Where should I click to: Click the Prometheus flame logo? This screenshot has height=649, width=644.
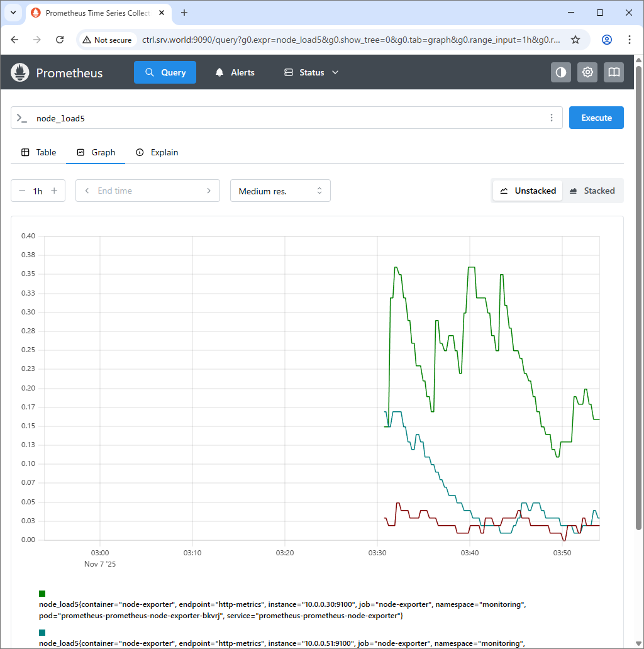(21, 72)
